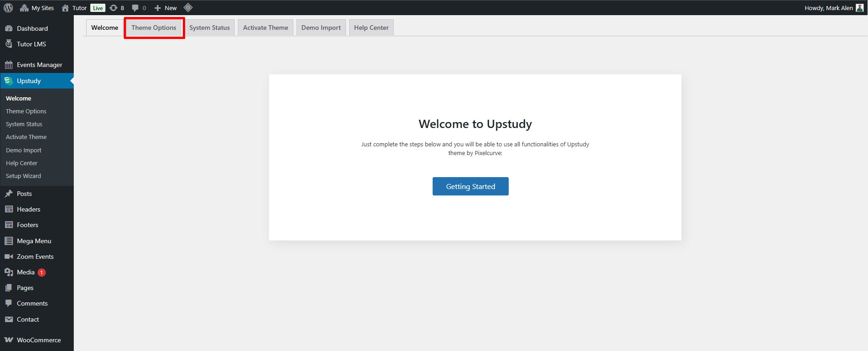The width and height of the screenshot is (868, 351).
Task: Click Theme Options in sidebar submenu
Action: (x=26, y=111)
